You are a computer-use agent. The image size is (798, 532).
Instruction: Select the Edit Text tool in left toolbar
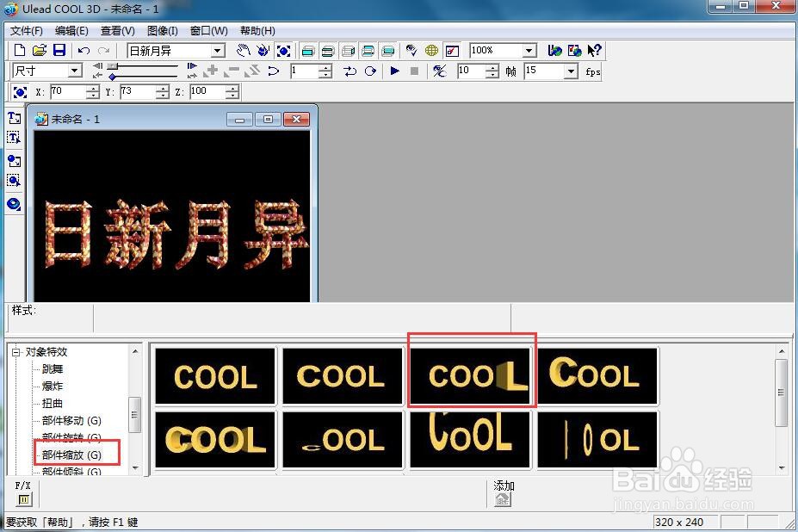coord(15,138)
